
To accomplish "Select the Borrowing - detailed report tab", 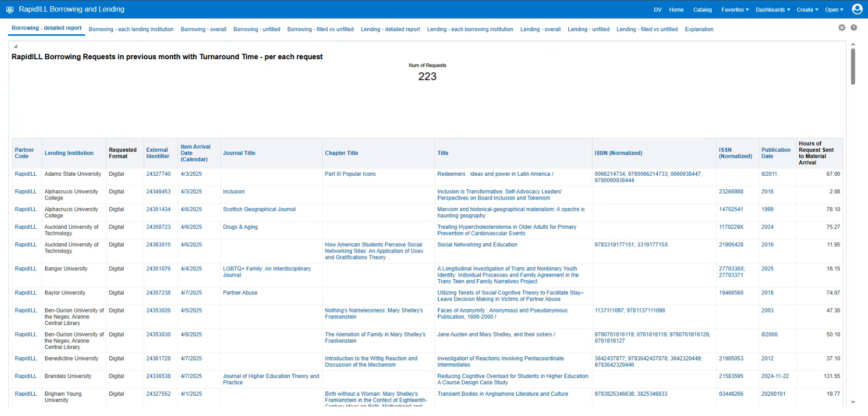I will pos(46,28).
